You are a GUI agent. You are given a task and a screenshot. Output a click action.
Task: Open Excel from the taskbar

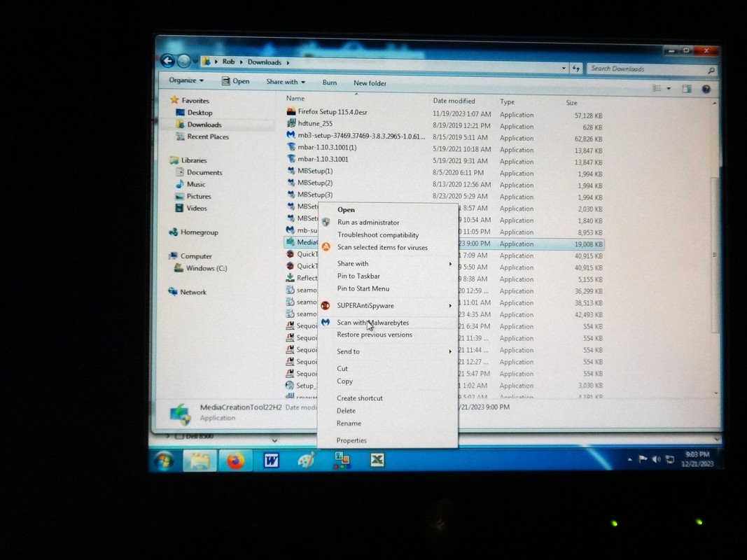coord(377,460)
